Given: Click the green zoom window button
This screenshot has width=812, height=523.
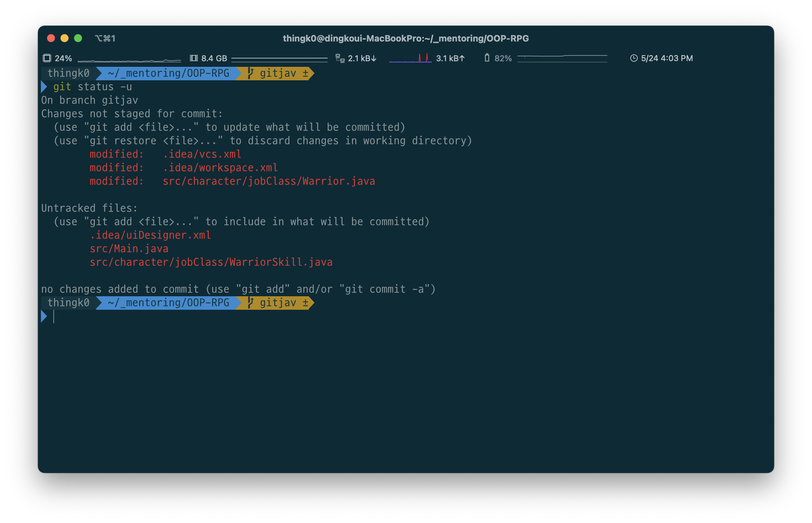Looking at the screenshot, I should point(78,38).
